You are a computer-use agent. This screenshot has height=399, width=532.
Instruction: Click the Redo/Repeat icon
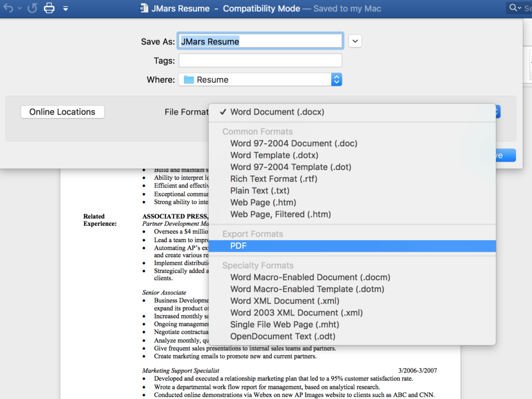point(33,8)
